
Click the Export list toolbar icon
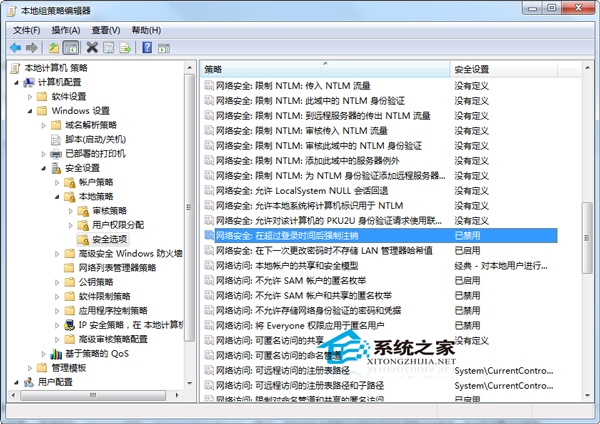tap(125, 48)
